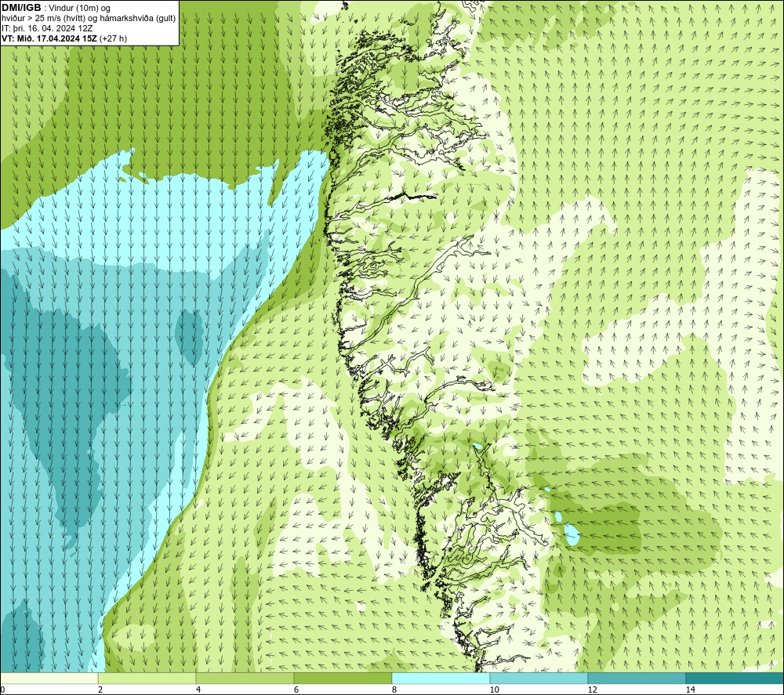Click the 8–10 m/s light cyan swatch
The image size is (784, 695).
tap(441, 679)
